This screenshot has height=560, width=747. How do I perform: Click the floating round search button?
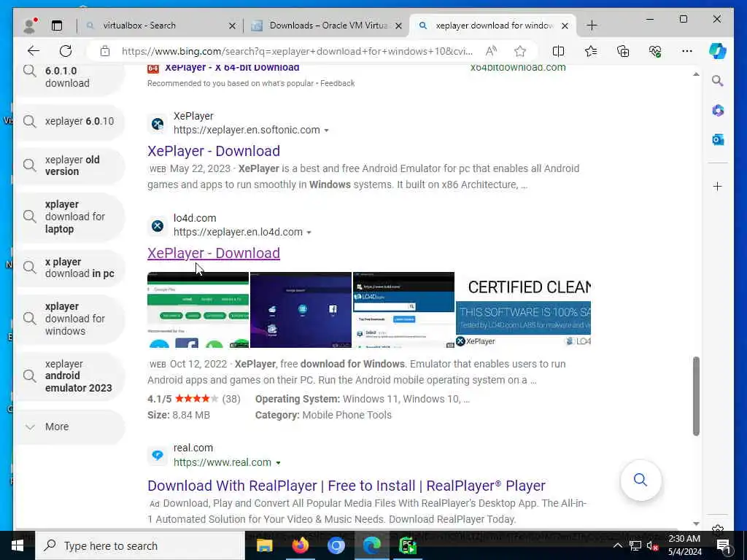640,480
